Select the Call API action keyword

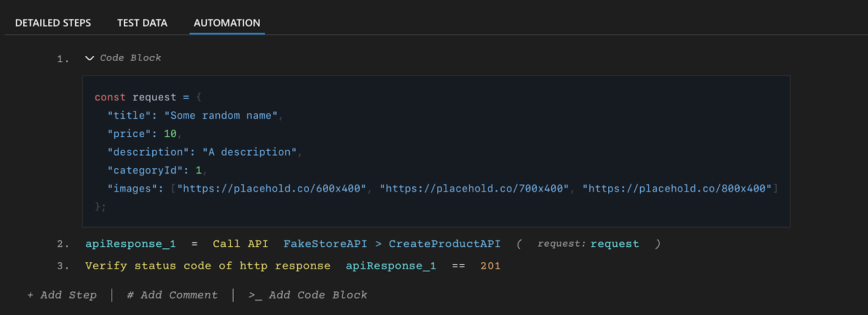coord(240,244)
